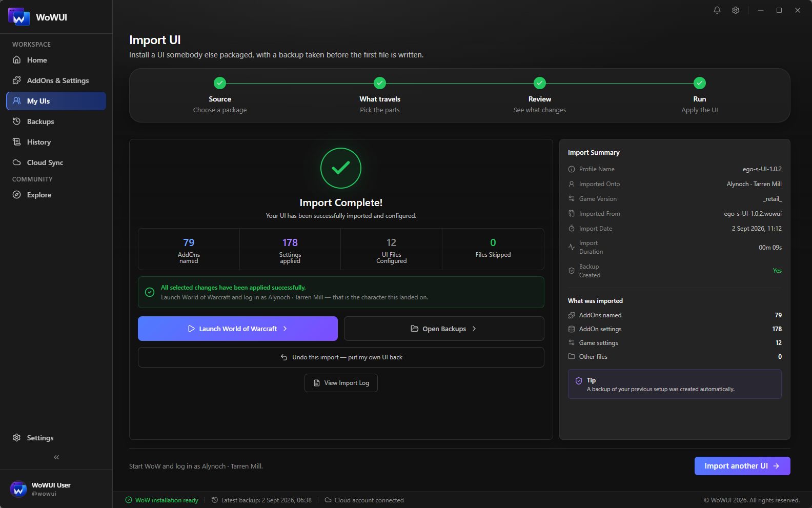The height and width of the screenshot is (508, 812).
Task: Launch World of Warcraft
Action: [238, 329]
